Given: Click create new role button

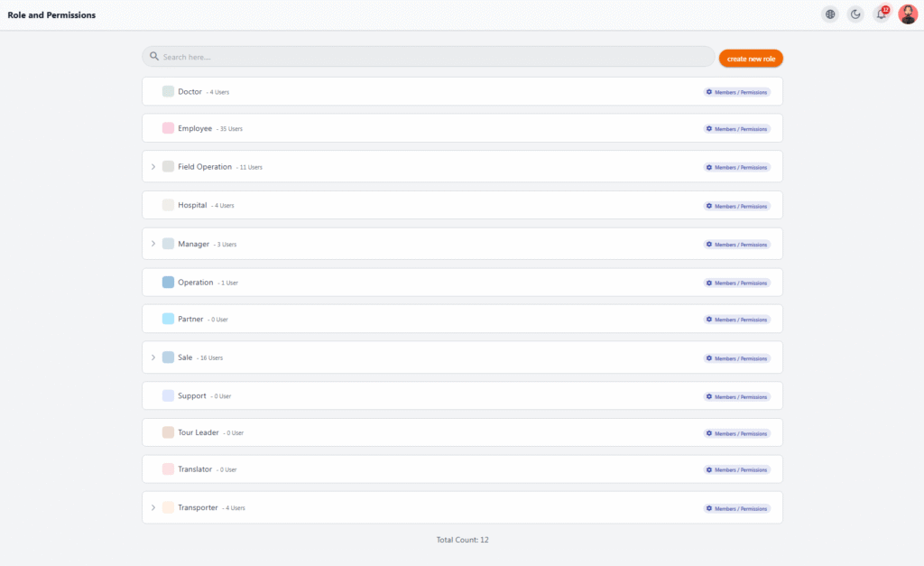Looking at the screenshot, I should [751, 59].
